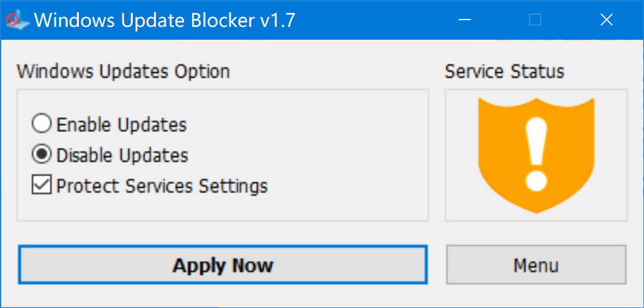The height and width of the screenshot is (308, 644).
Task: Click the "Windows Update Blocker v1.7" title text
Action: pyautogui.click(x=165, y=20)
